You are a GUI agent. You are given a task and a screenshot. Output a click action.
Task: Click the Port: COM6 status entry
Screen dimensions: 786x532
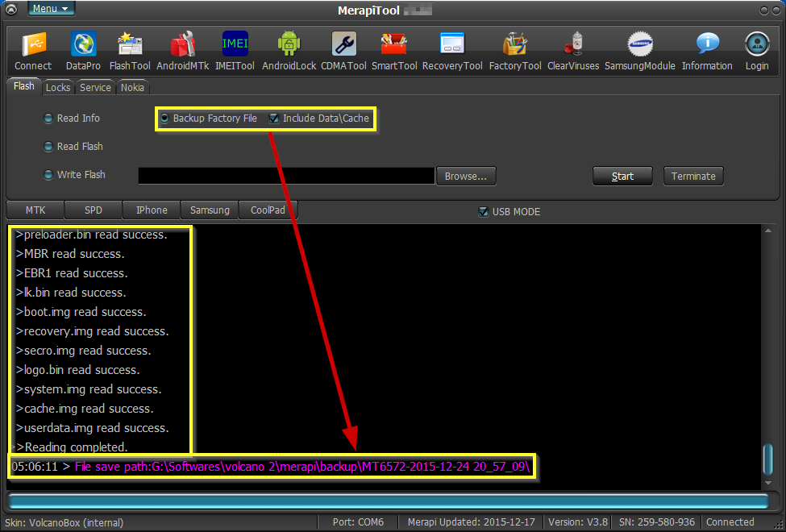pos(359,522)
